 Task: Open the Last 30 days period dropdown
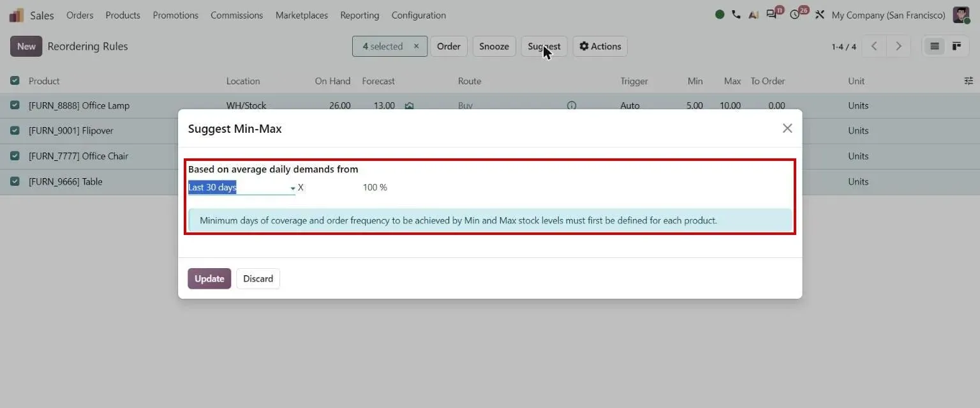click(x=242, y=188)
